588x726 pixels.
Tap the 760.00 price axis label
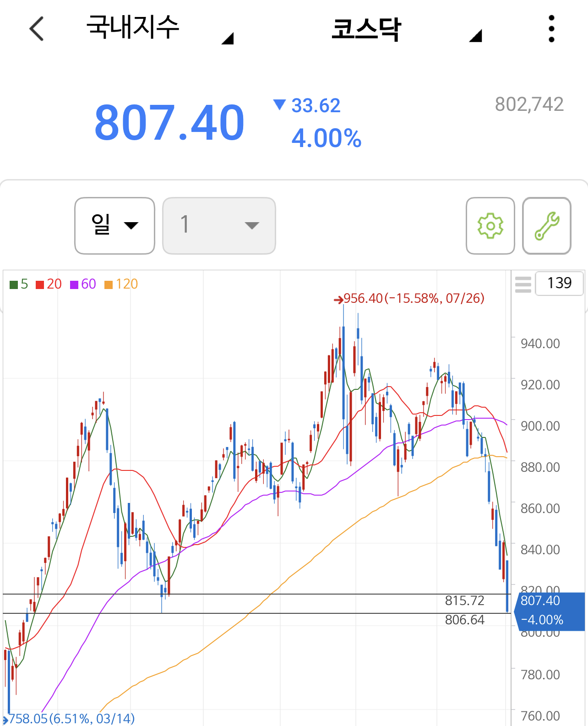[x=540, y=716]
